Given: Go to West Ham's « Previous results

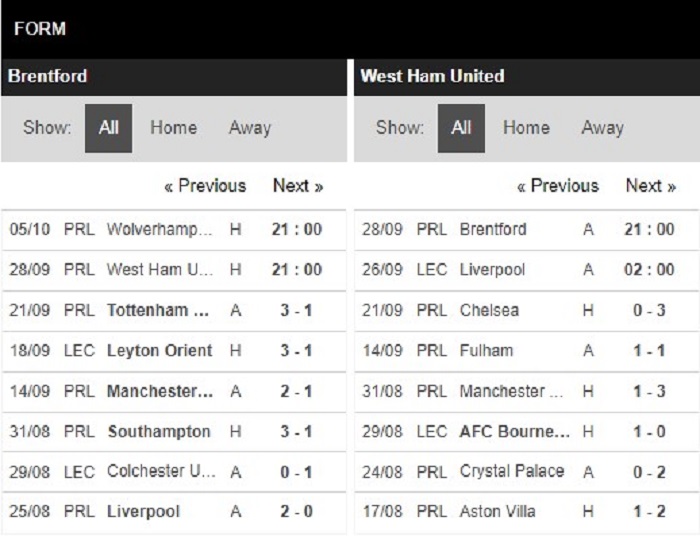Looking at the screenshot, I should pos(558,186).
